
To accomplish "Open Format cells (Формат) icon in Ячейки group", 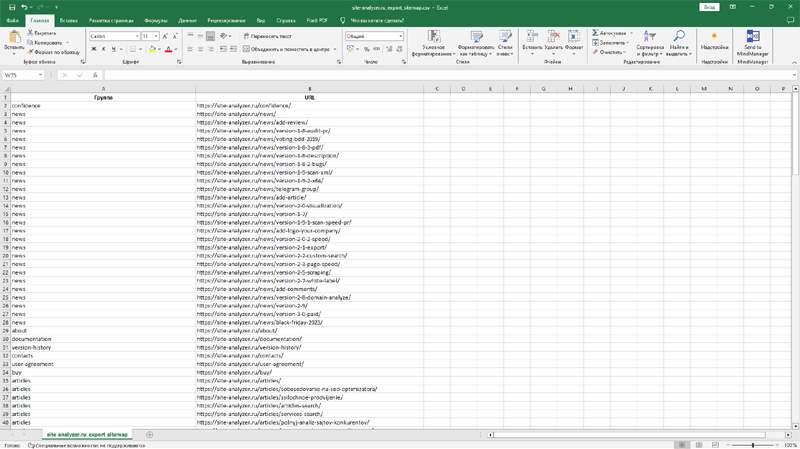I will [x=574, y=36].
